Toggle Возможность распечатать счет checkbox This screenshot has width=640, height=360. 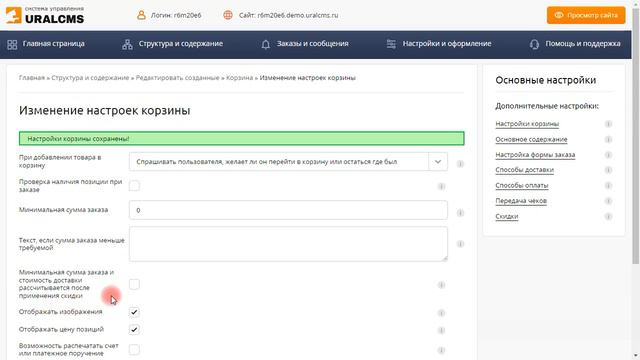(x=134, y=349)
